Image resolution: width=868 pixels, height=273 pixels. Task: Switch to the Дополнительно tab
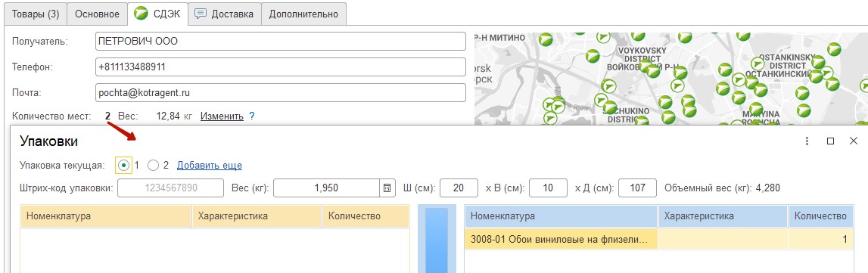303,14
